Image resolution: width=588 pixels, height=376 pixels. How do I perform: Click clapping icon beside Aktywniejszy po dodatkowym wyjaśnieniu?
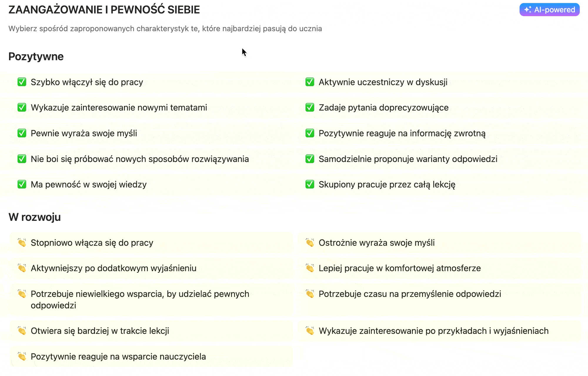pos(22,268)
